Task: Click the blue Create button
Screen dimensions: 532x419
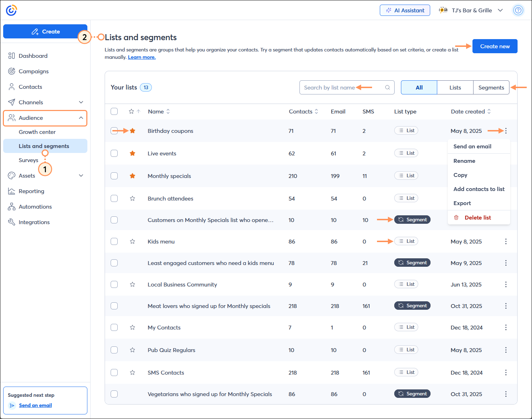Action: [x=45, y=31]
